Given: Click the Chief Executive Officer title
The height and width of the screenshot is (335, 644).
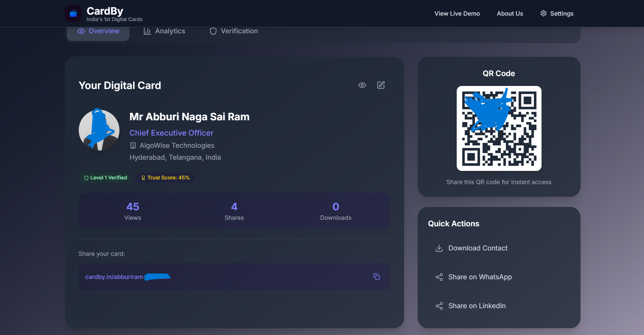Looking at the screenshot, I should point(171,133).
